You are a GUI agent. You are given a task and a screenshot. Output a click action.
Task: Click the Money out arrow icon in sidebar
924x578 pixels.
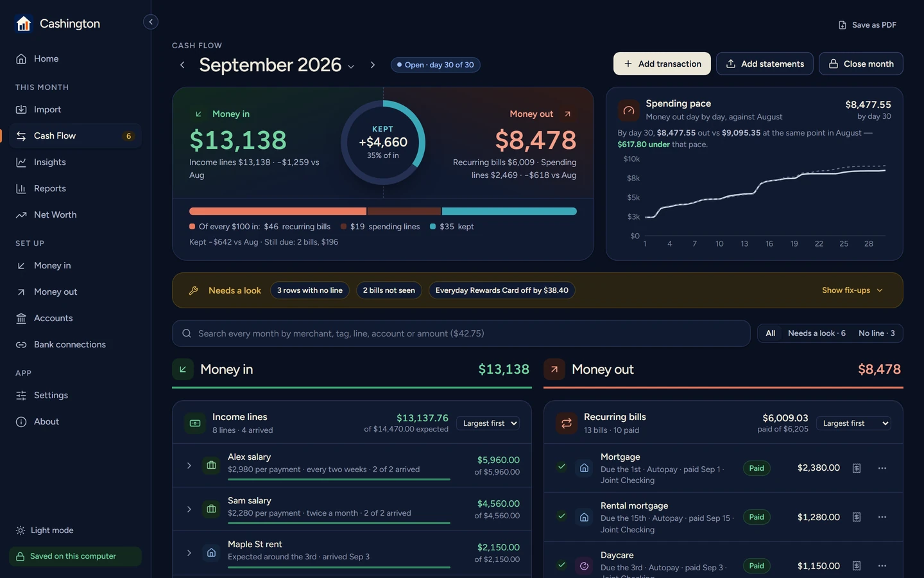click(21, 292)
